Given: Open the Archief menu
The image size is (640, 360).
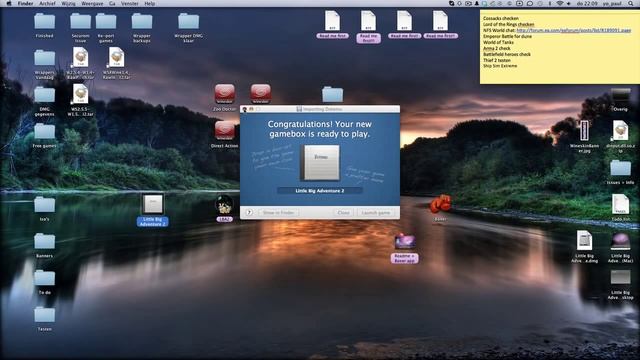Looking at the screenshot, I should pos(47,3).
